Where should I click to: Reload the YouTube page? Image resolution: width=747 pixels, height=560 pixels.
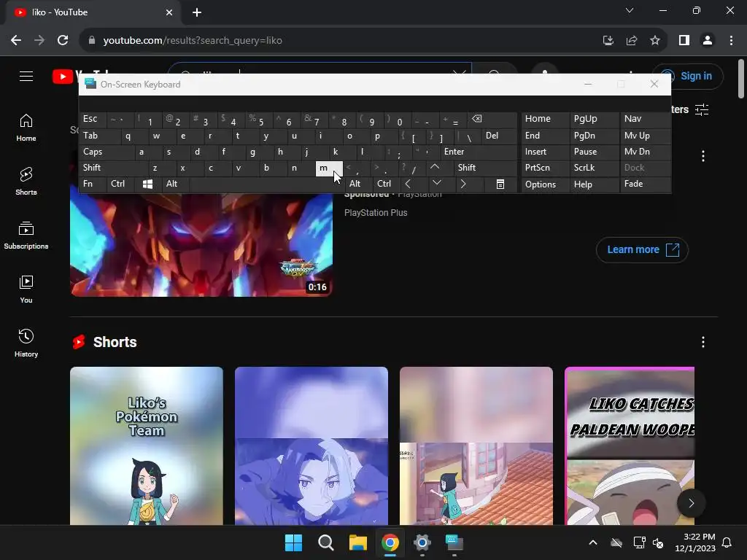pos(63,41)
